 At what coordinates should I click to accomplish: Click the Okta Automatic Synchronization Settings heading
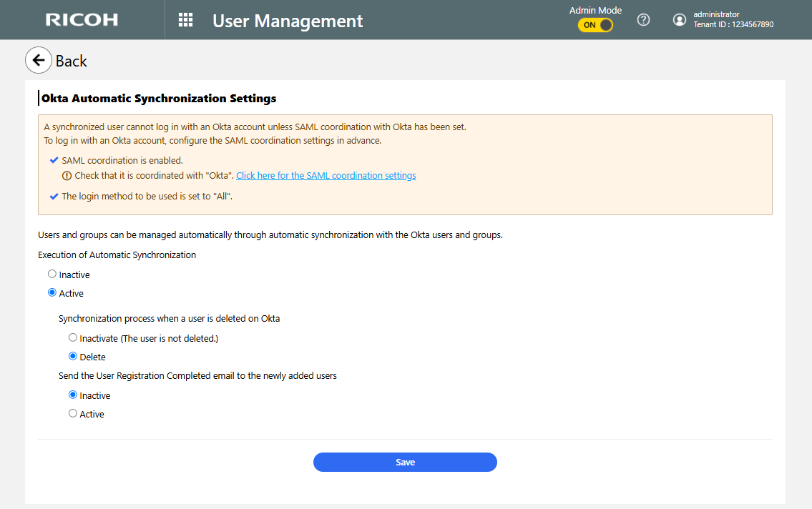(x=159, y=98)
